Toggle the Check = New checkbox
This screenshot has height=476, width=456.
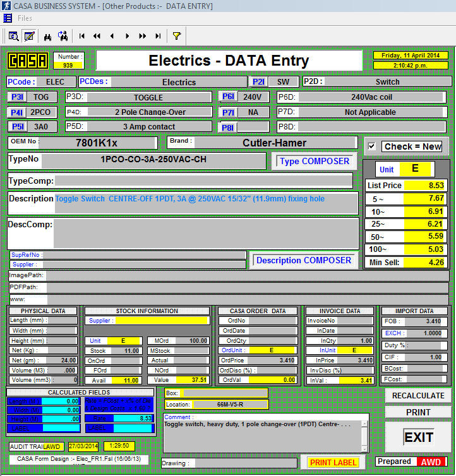371,146
